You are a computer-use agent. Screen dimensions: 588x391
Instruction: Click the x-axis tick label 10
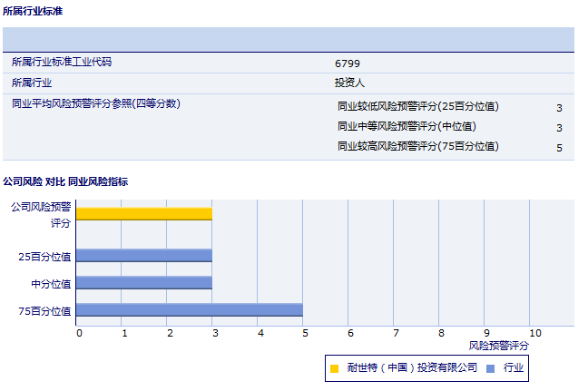click(x=534, y=333)
